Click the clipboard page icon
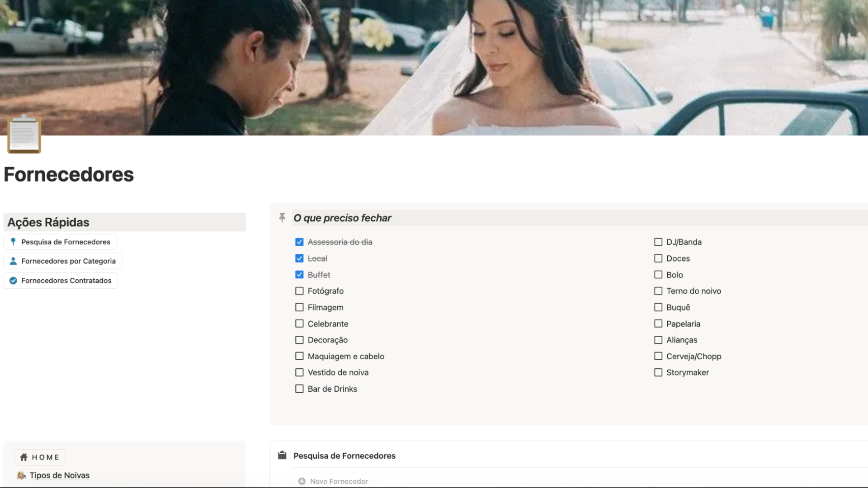868x488 pixels. 24,135
